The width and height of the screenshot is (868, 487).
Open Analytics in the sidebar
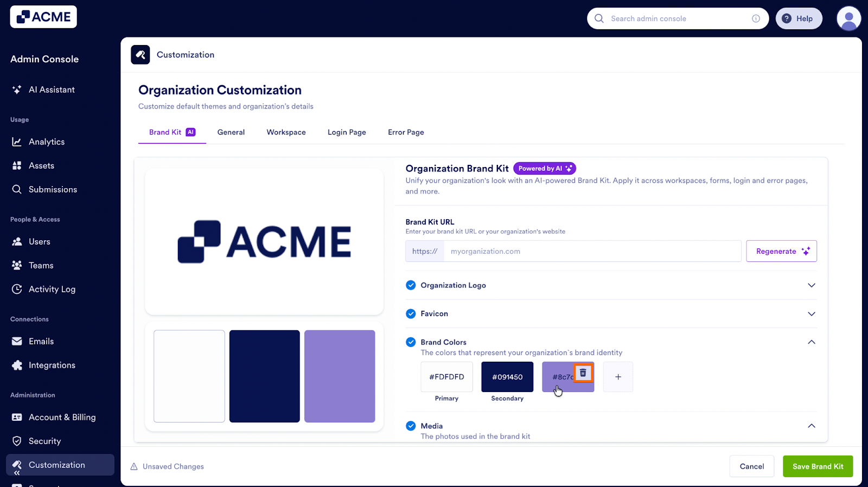click(60, 142)
